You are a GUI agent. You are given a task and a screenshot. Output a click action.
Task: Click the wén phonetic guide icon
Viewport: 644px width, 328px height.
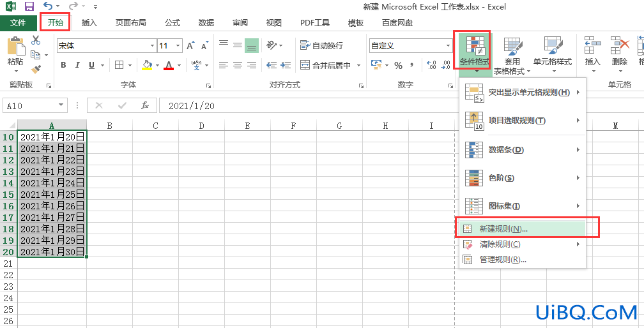197,65
